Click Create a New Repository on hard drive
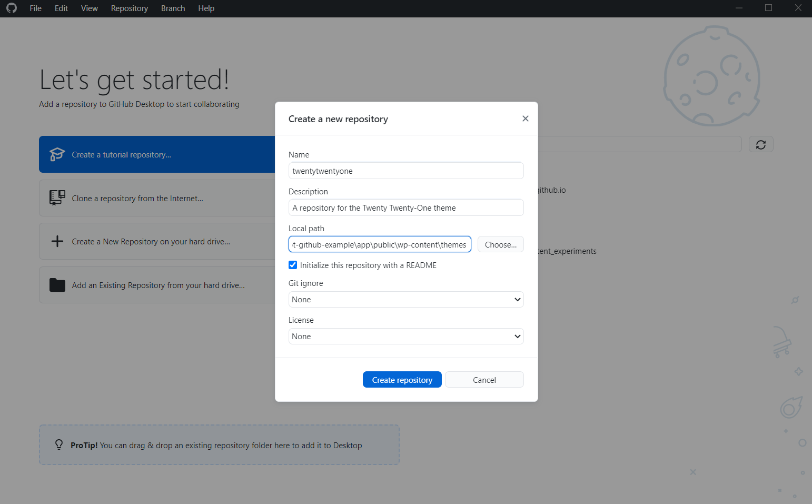Image resolution: width=812 pixels, height=504 pixels. (157, 241)
